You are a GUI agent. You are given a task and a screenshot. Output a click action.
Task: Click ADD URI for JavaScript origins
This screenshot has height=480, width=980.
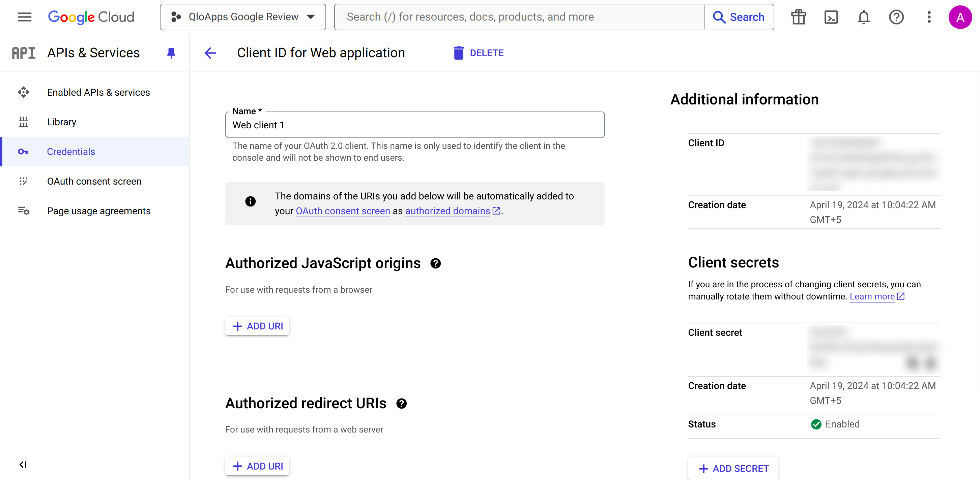point(258,326)
